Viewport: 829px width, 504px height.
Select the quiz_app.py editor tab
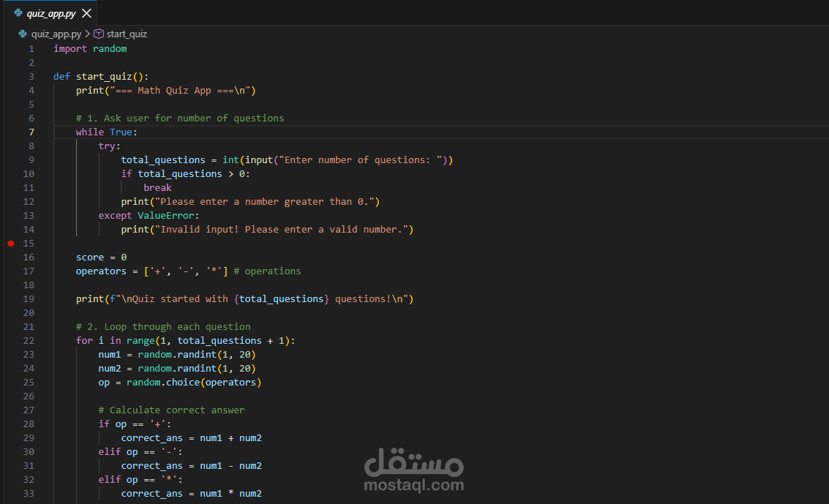[50, 13]
